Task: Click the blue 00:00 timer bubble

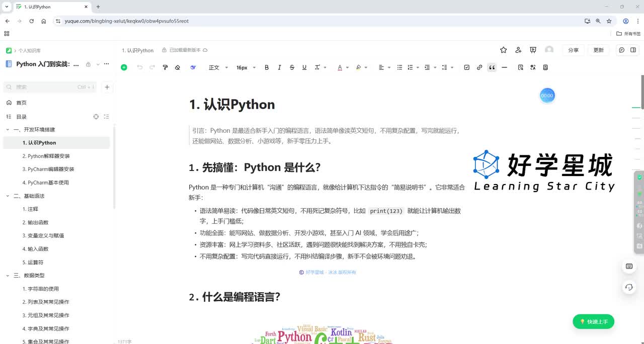Action: (547, 96)
